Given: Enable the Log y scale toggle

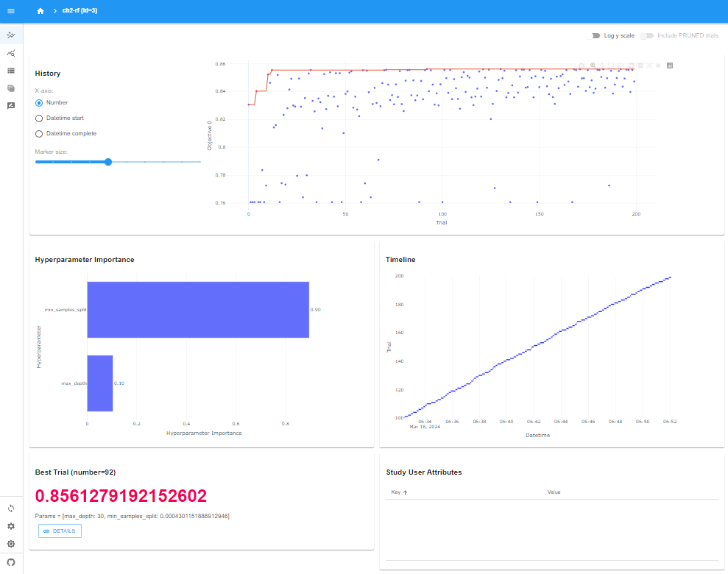Looking at the screenshot, I should (594, 35).
